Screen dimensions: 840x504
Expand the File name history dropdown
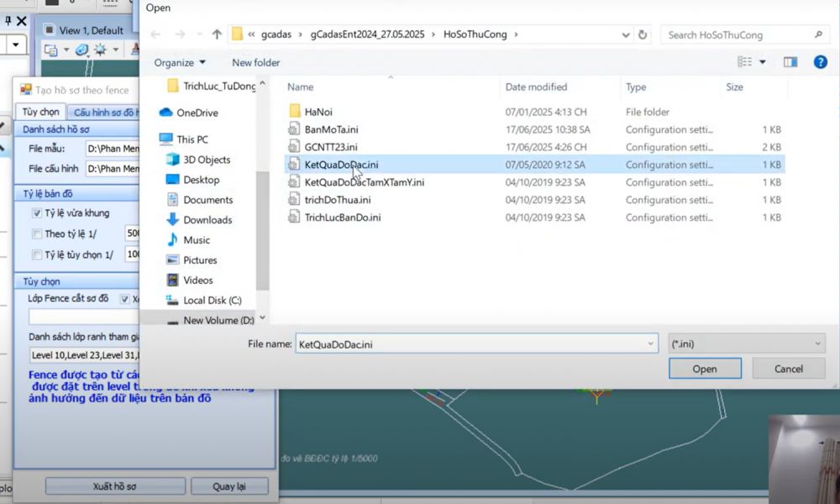tap(650, 344)
